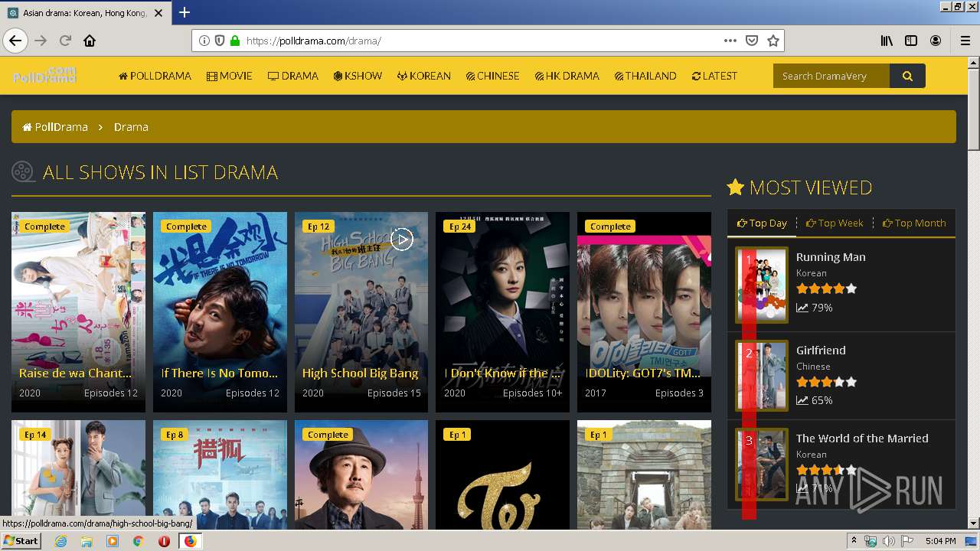The height and width of the screenshot is (551, 980).
Task: Open the POLLDRAMA nav menu item
Action: (155, 76)
